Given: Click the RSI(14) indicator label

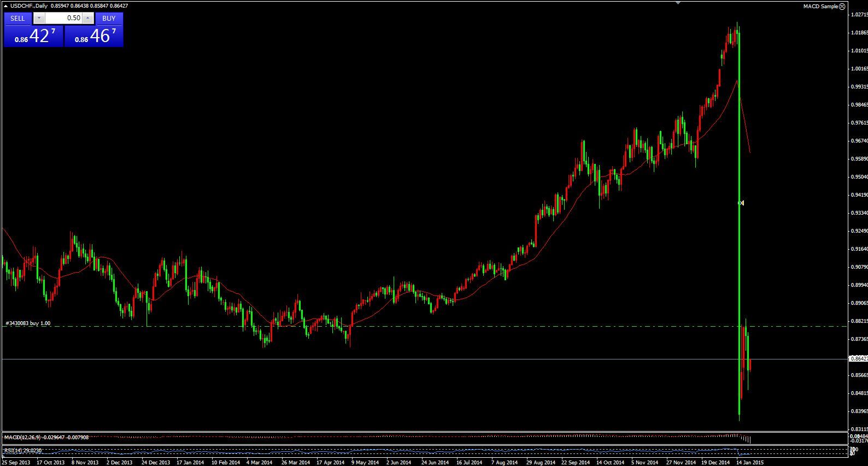Looking at the screenshot, I should 12,451.
